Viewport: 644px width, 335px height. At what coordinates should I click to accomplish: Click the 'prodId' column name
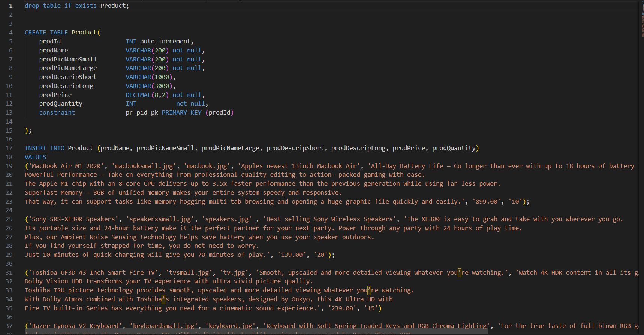pyautogui.click(x=50, y=42)
